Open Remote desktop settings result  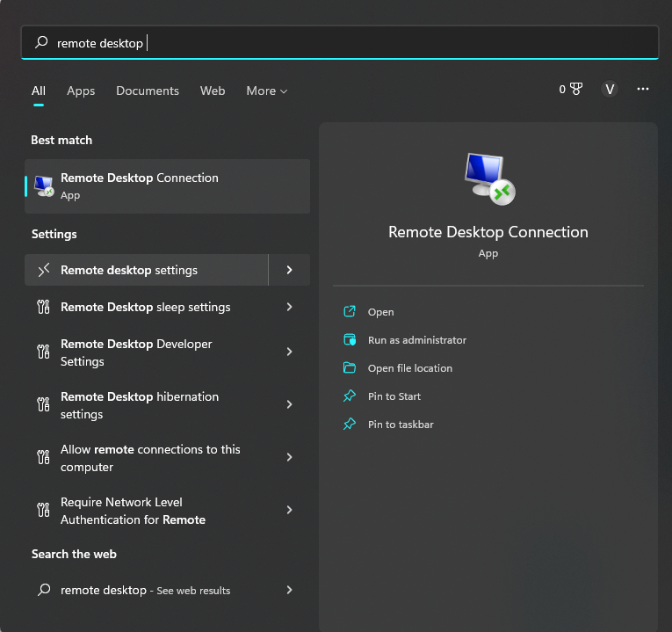tap(146, 270)
